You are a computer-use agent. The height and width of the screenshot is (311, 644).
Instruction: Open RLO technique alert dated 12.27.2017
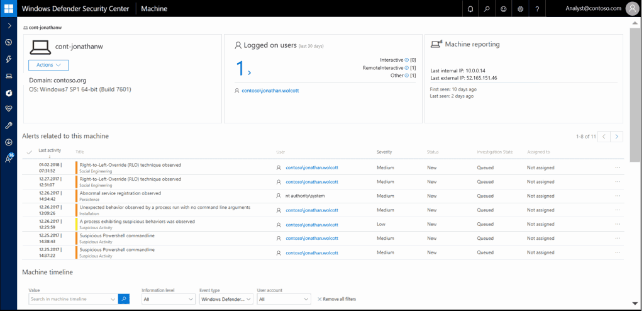[x=130, y=179]
